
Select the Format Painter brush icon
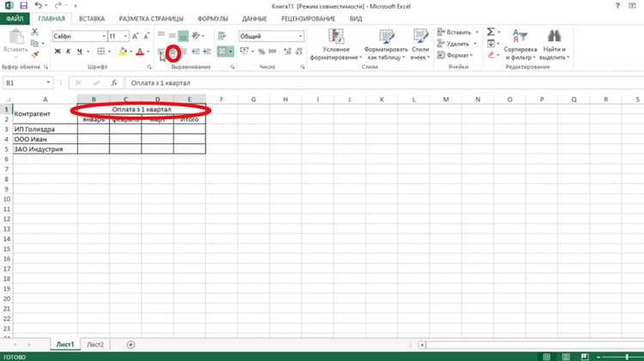coord(35,55)
